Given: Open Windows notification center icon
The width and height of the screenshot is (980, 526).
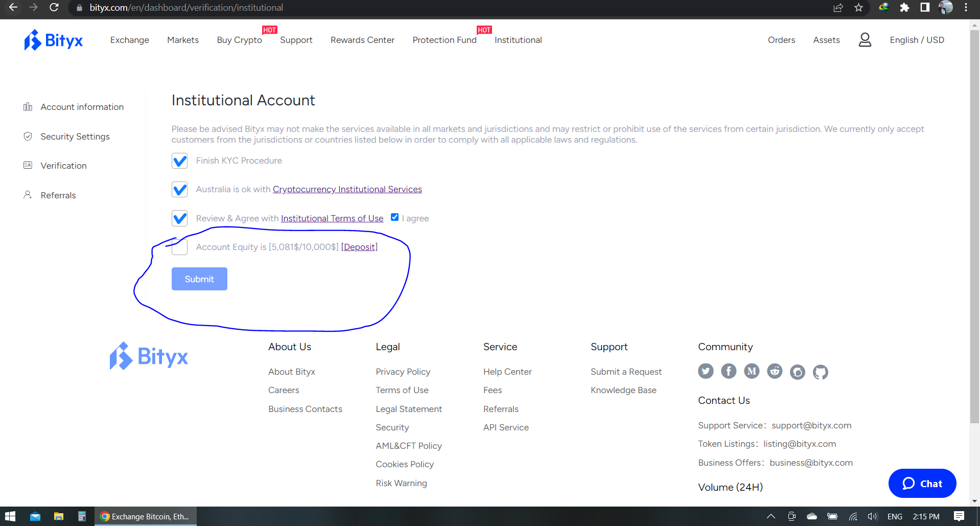Looking at the screenshot, I should coord(959,516).
